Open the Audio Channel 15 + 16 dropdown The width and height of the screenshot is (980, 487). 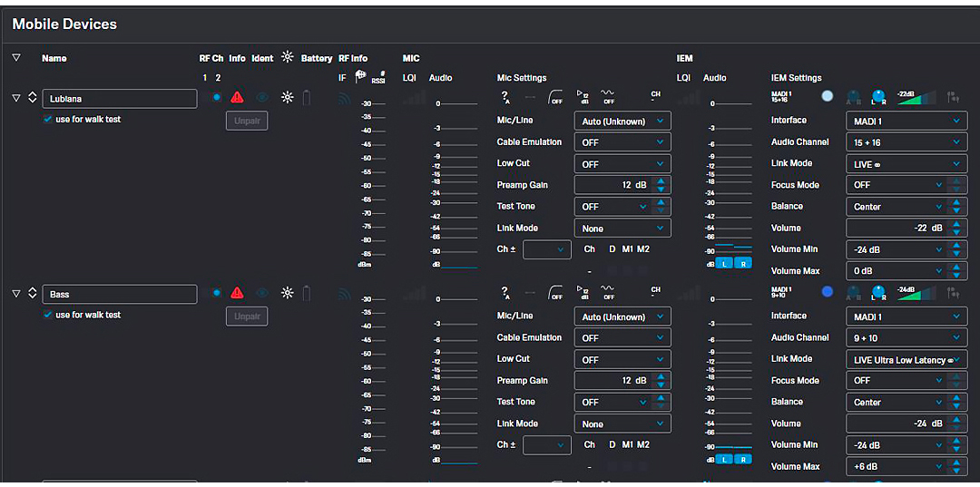907,142
